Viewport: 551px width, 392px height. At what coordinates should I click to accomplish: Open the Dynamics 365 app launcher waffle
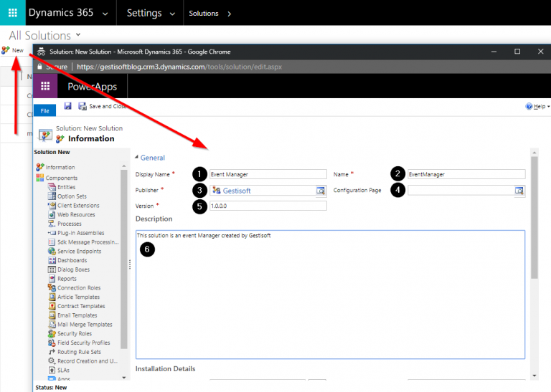13,13
